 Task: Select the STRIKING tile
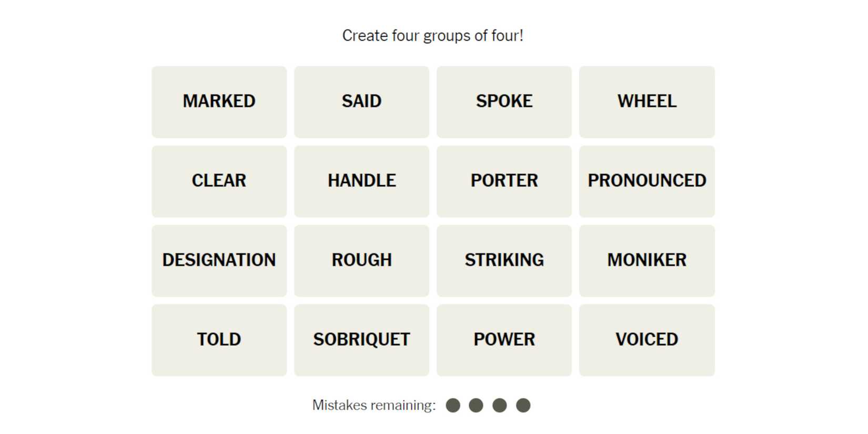[x=504, y=260]
